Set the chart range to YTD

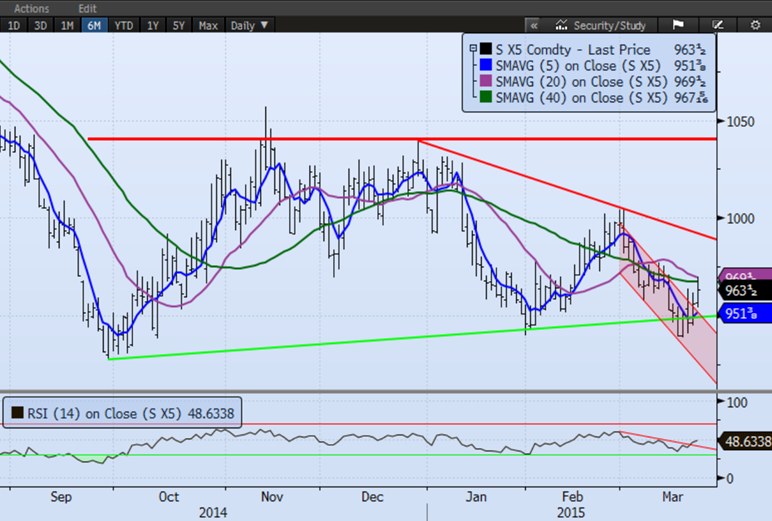pyautogui.click(x=123, y=24)
